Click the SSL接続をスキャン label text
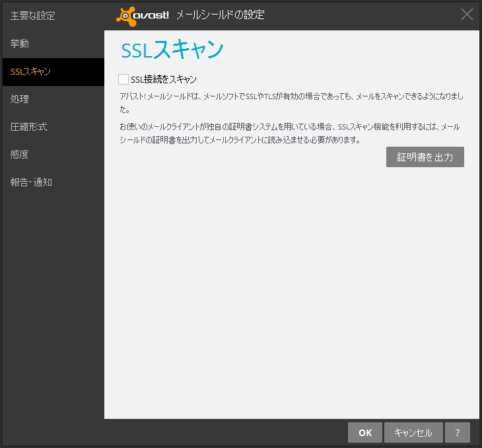 coord(164,79)
